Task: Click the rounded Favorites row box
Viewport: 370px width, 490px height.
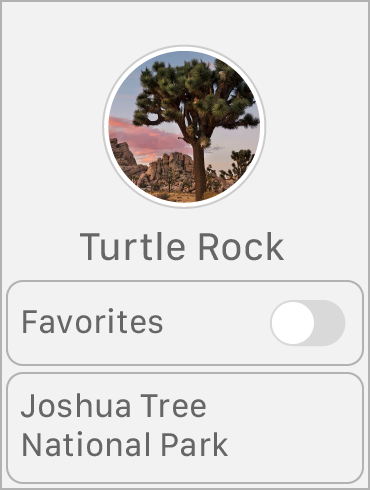Action: pos(185,323)
